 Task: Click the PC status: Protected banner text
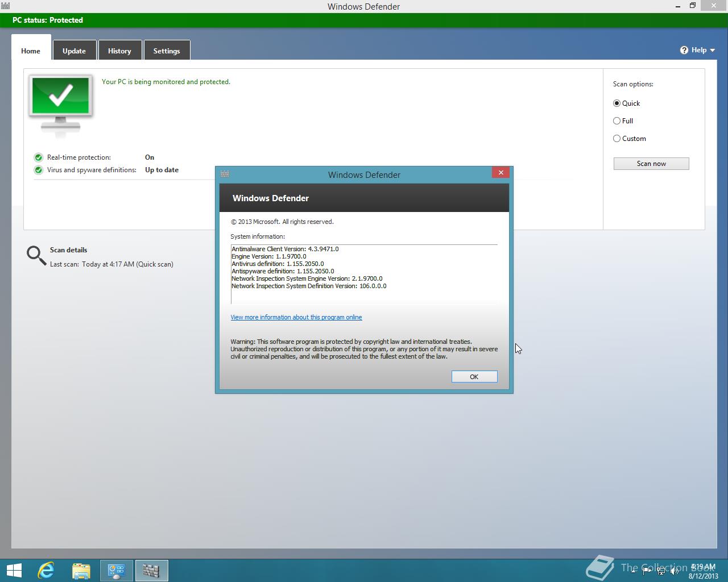[48, 20]
